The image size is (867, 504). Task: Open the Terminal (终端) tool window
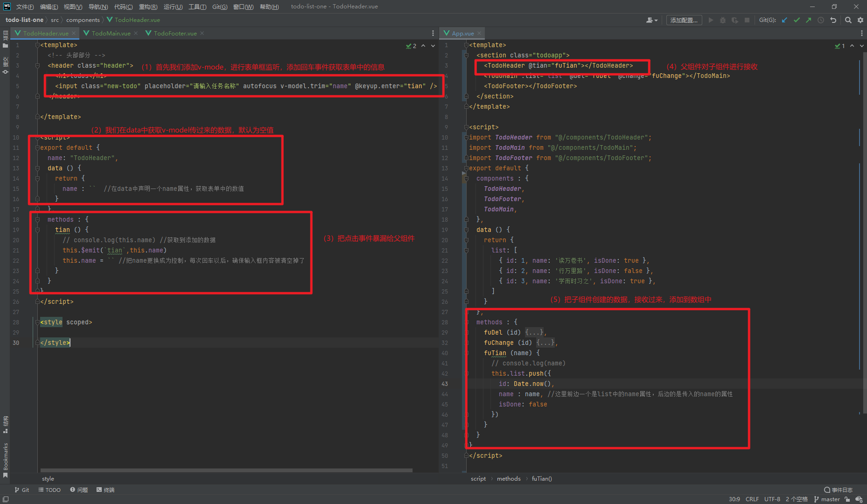click(x=105, y=490)
